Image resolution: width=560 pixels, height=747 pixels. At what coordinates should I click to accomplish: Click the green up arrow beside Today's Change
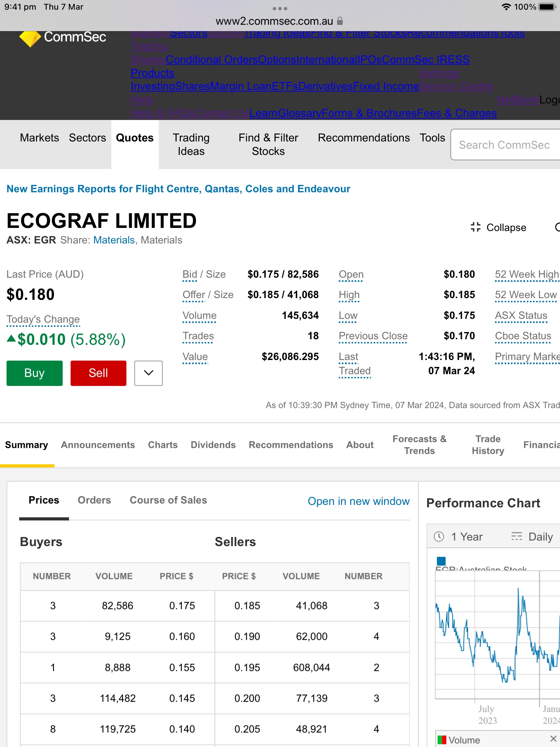pyautogui.click(x=11, y=339)
